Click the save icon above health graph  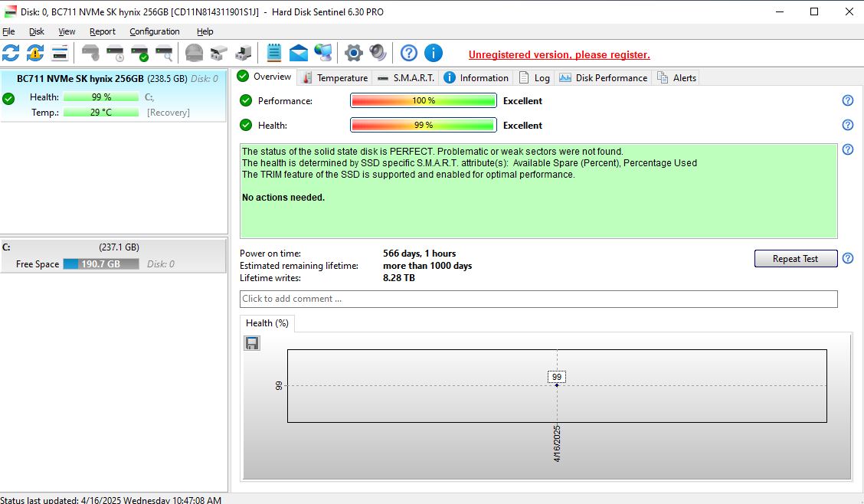252,343
